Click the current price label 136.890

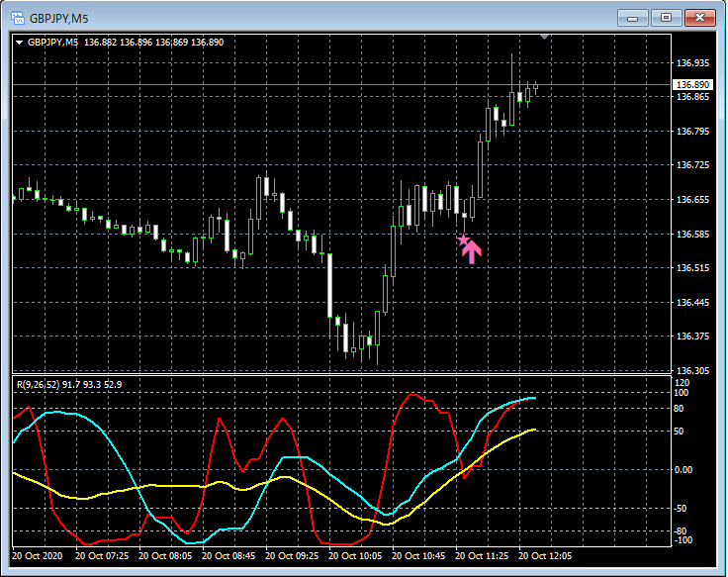tap(692, 84)
